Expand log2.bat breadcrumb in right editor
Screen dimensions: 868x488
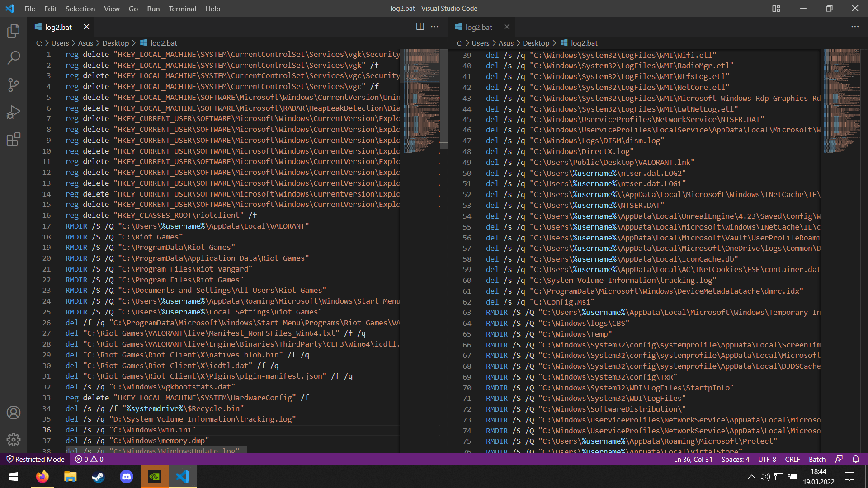point(579,43)
